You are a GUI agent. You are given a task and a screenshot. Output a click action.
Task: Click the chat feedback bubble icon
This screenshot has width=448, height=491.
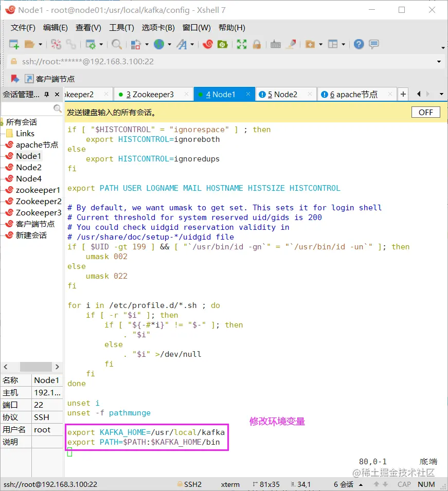[x=374, y=44]
